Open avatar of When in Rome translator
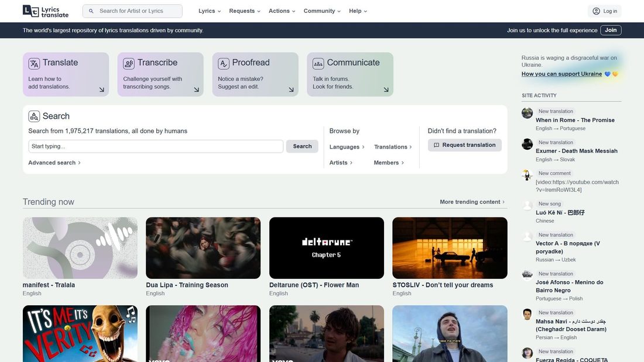The image size is (644, 362). tap(527, 113)
